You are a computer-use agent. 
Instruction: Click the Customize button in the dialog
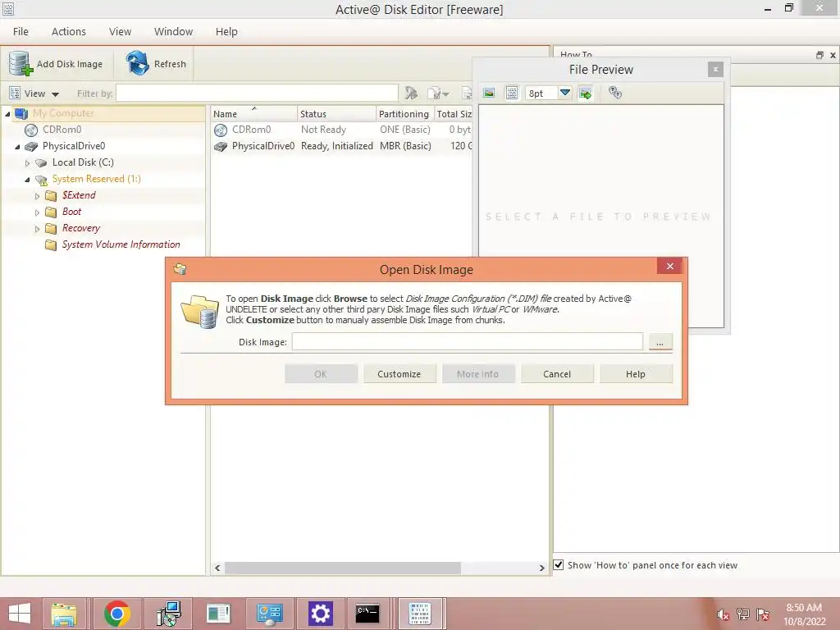[399, 374]
